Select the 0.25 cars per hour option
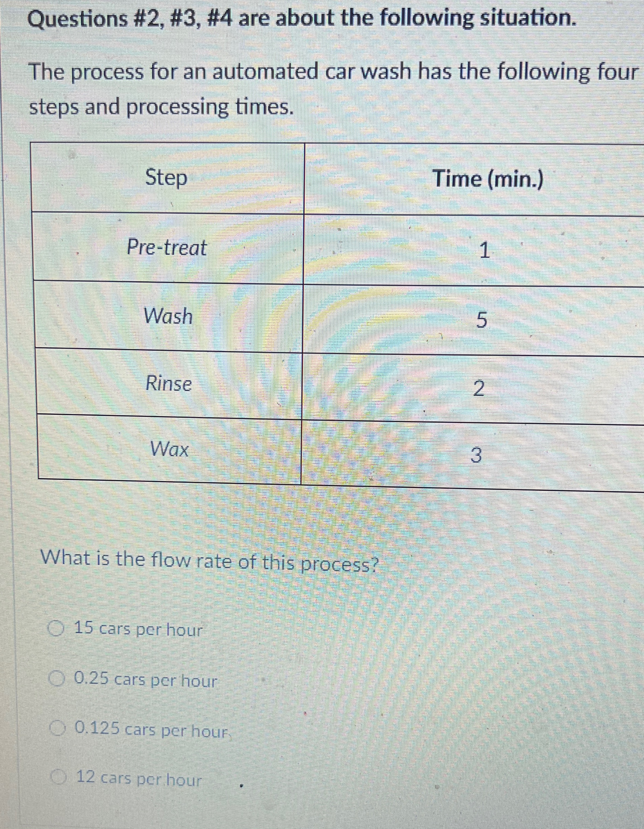Screen dimensions: 644x829 56,678
